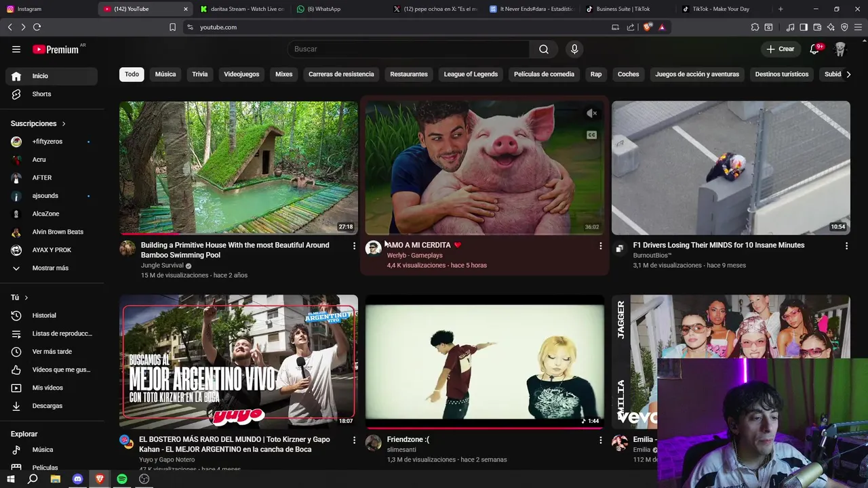This screenshot has height=488, width=868.
Task: Switch to the Instagram tab
Action: point(47,9)
